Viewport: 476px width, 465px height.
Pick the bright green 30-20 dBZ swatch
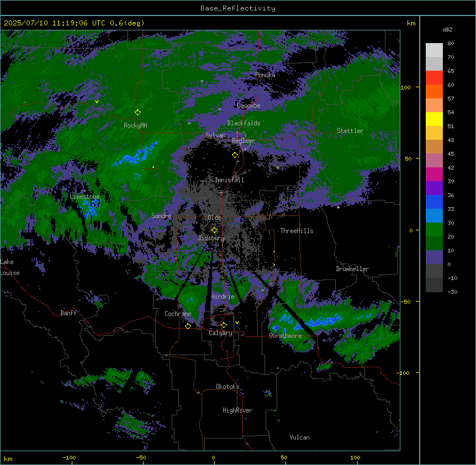434,230
